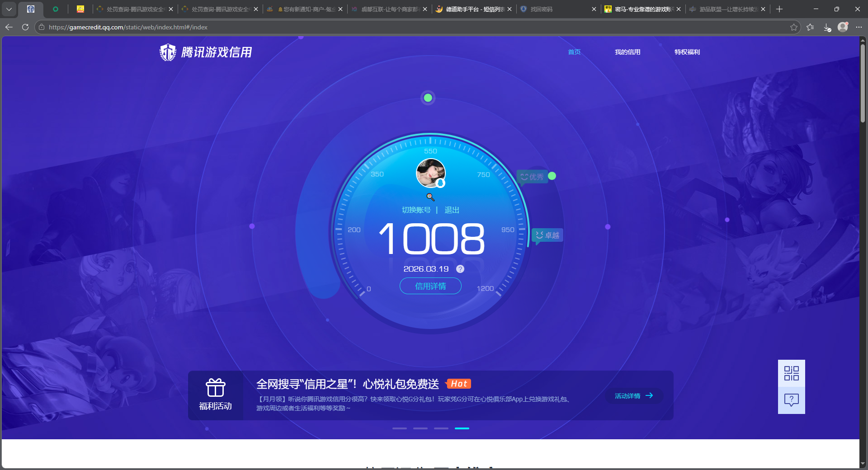Click the feedback question-bubble icon below the QR code
The image size is (868, 470).
coord(791,400)
